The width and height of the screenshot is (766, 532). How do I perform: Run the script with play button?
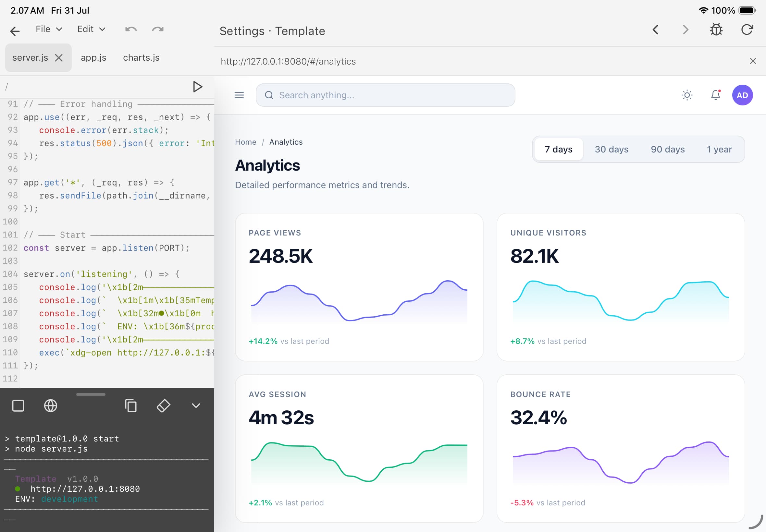click(x=197, y=87)
